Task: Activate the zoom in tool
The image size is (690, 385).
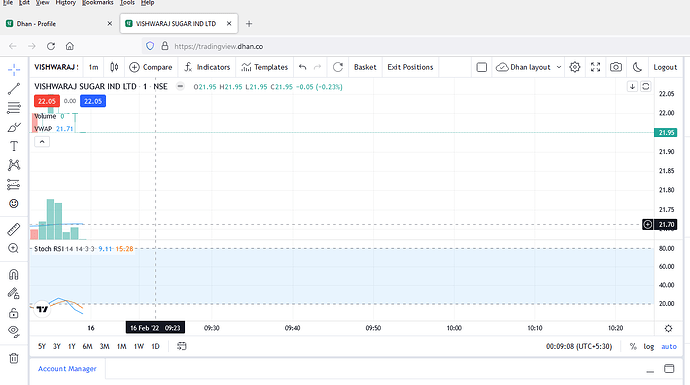Action: (x=14, y=248)
